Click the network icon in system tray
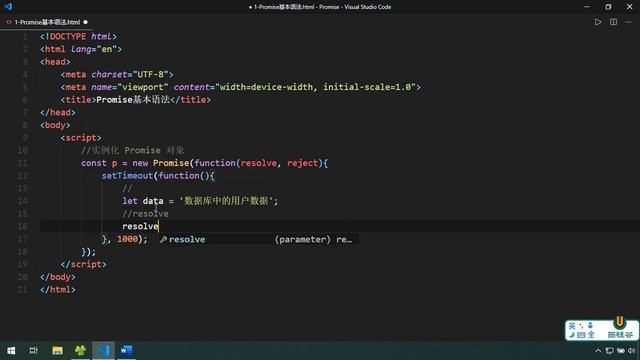The height and width of the screenshot is (360, 640). [620, 351]
